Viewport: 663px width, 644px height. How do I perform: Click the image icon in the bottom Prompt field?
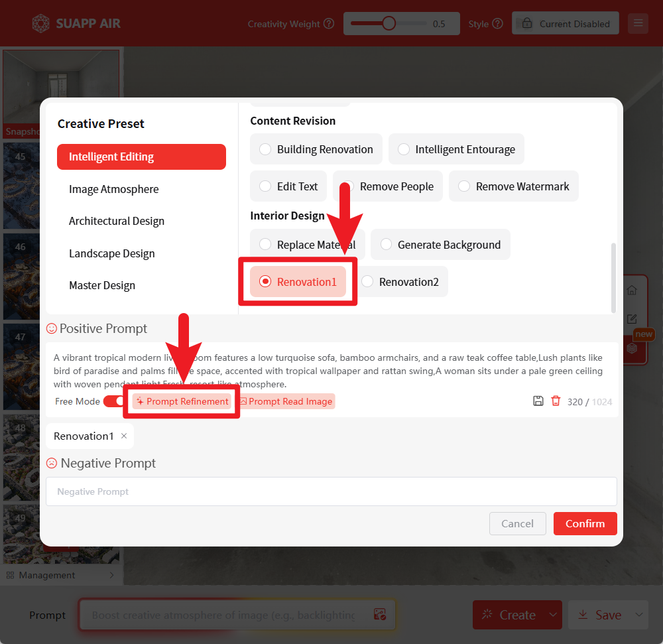click(x=379, y=615)
